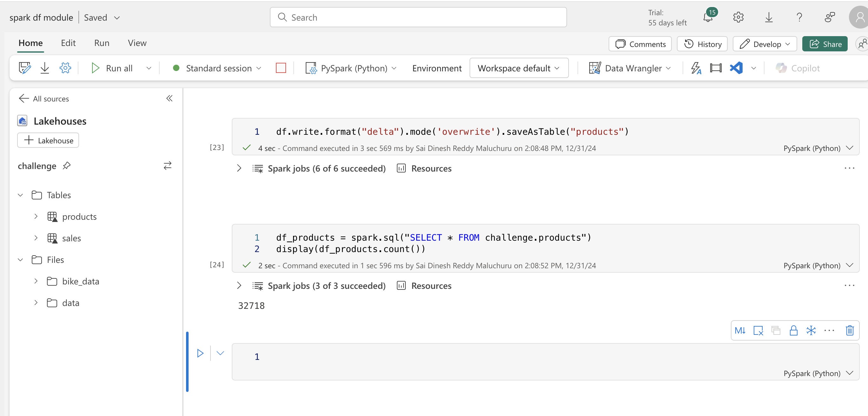Run the empty cell with play icon
Viewport: 868px width, 416px height.
coord(200,353)
